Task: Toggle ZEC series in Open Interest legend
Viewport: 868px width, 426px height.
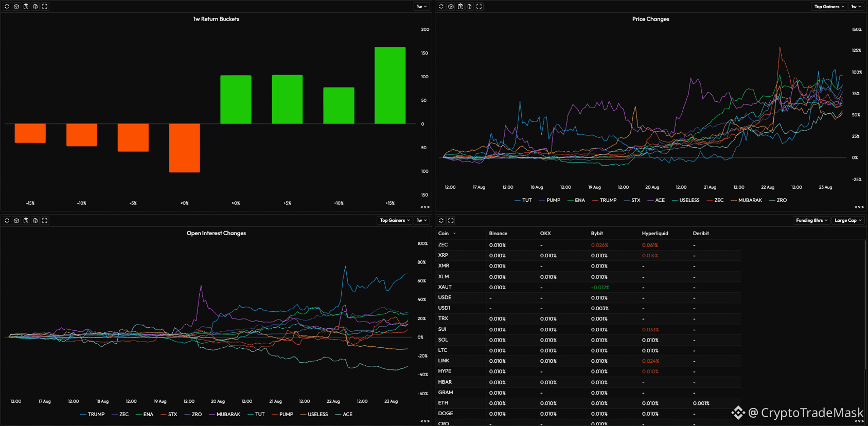Action: [x=120, y=415]
